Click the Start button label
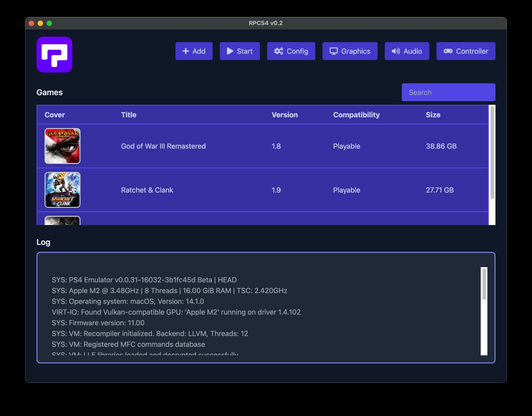Screen dimensions: 532x416 pyautogui.click(x=244, y=51)
